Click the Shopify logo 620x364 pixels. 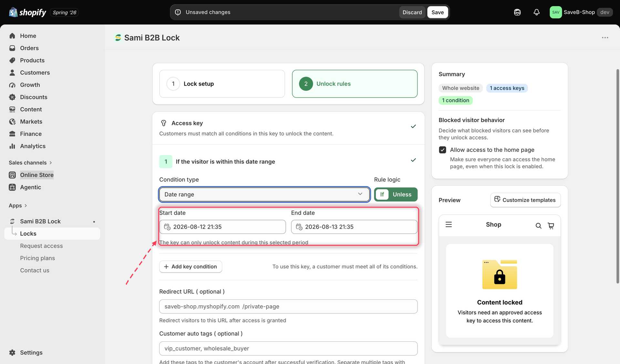(x=27, y=12)
